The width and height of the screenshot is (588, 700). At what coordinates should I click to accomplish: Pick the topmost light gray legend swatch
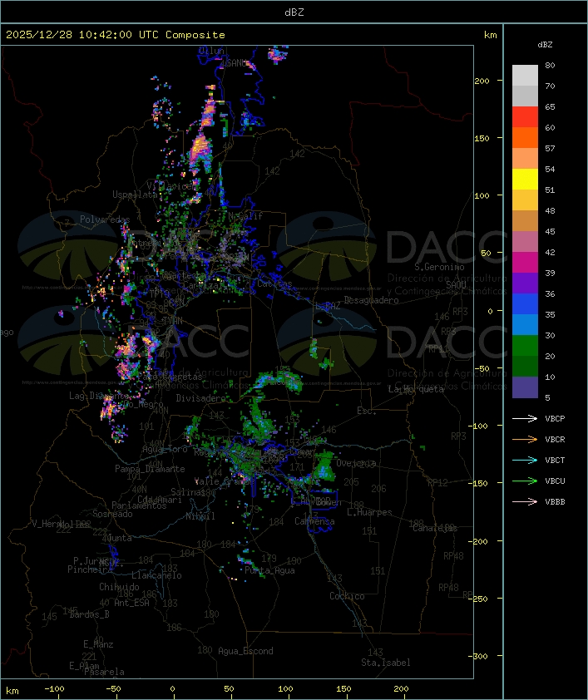click(525, 76)
